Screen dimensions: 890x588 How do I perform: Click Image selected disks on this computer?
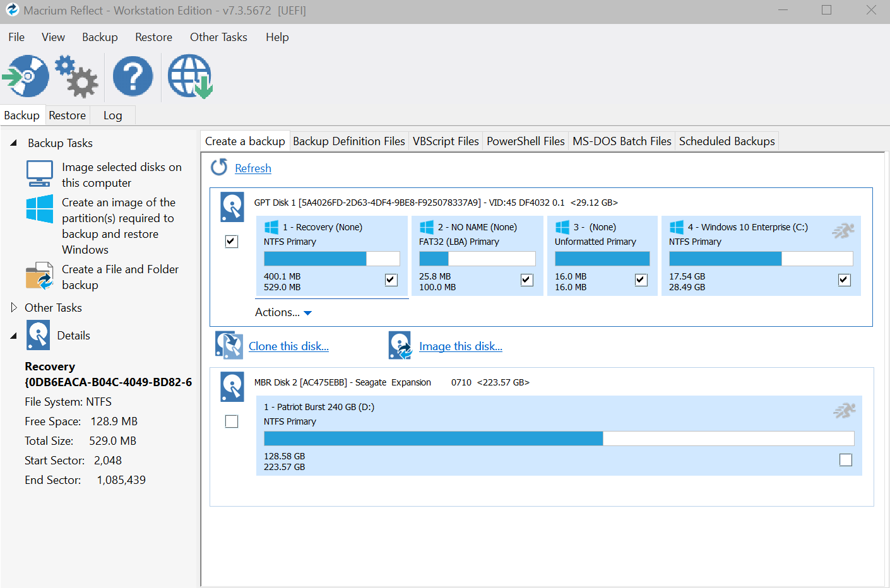(x=122, y=175)
